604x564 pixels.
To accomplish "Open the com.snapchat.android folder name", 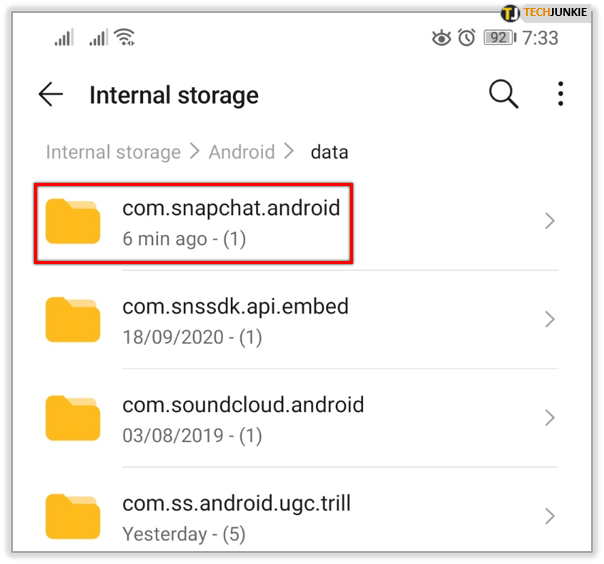I will pyautogui.click(x=231, y=208).
